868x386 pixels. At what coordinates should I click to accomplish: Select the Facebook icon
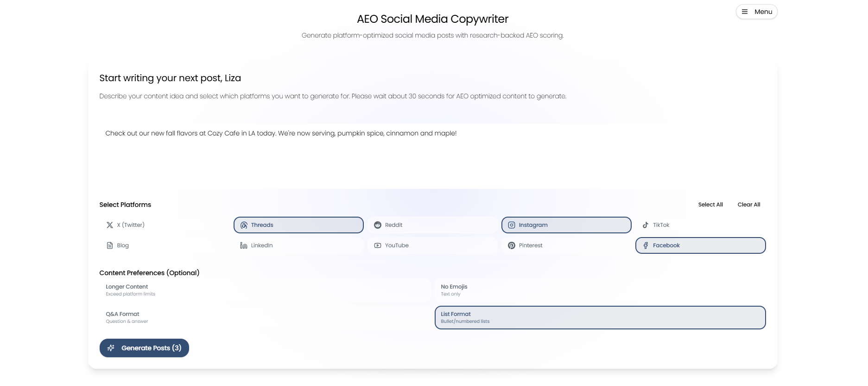[646, 245]
